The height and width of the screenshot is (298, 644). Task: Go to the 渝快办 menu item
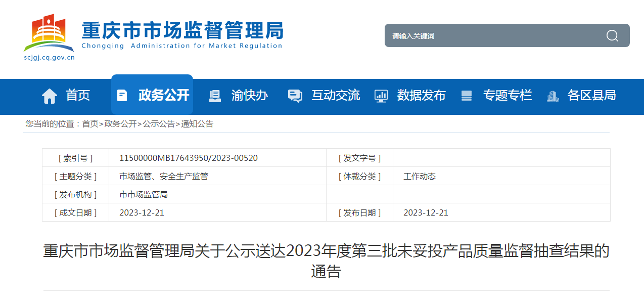(x=250, y=95)
